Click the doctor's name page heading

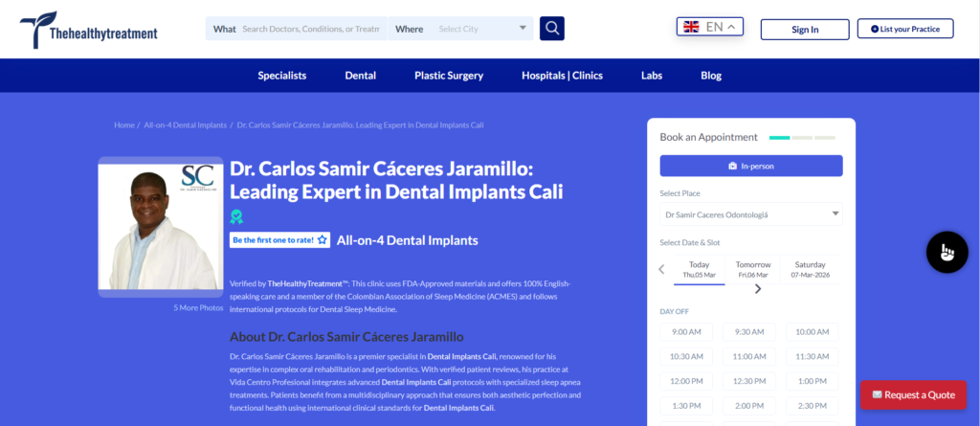pos(396,180)
